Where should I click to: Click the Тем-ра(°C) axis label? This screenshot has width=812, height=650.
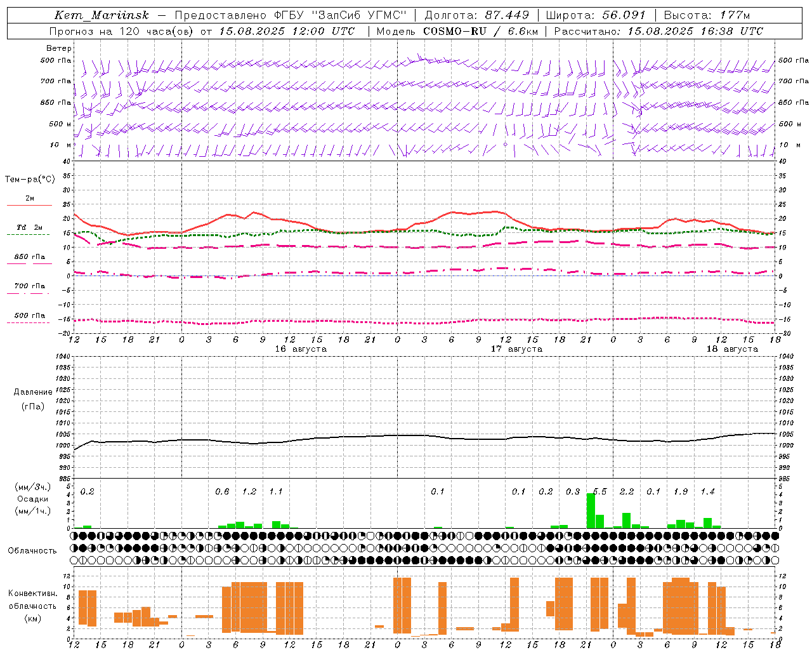coord(30,180)
